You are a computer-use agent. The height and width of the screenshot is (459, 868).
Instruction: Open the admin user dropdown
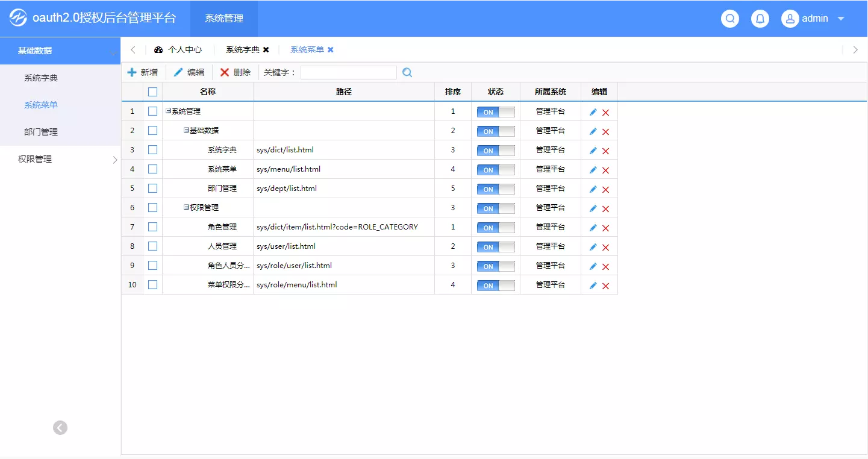click(813, 19)
